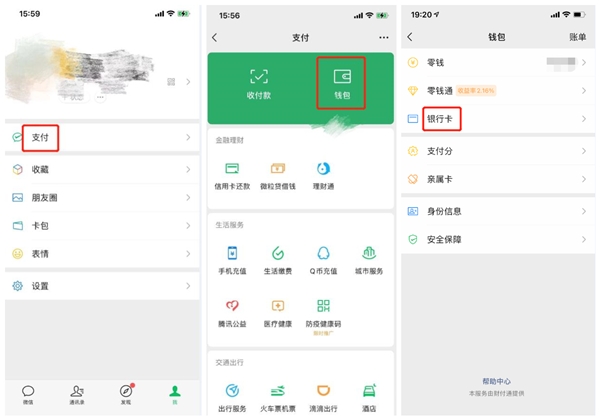Tap the 卡包 wallet icon
The width and height of the screenshot is (600, 420).
18,226
